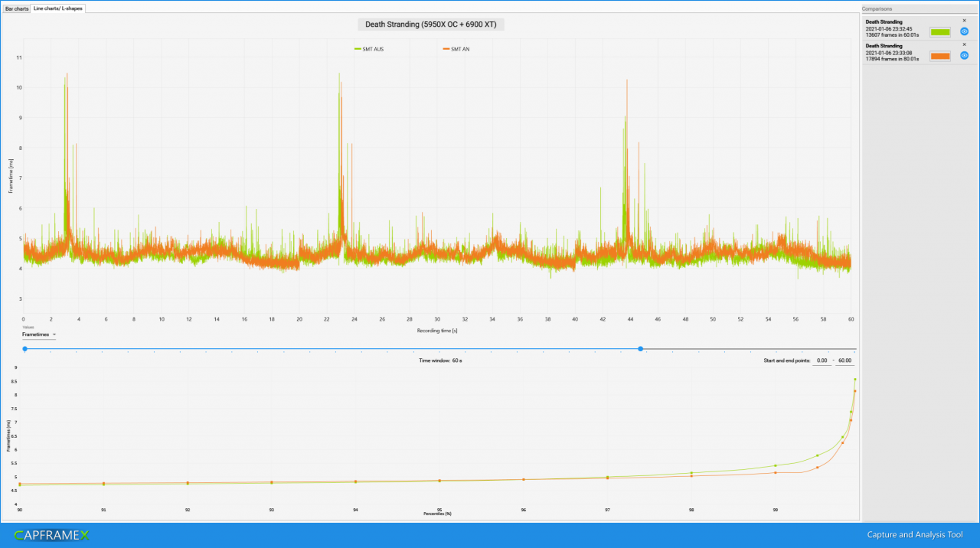This screenshot has height=548, width=980.
Task: Click the Time window: 60 s label
Action: 440,360
